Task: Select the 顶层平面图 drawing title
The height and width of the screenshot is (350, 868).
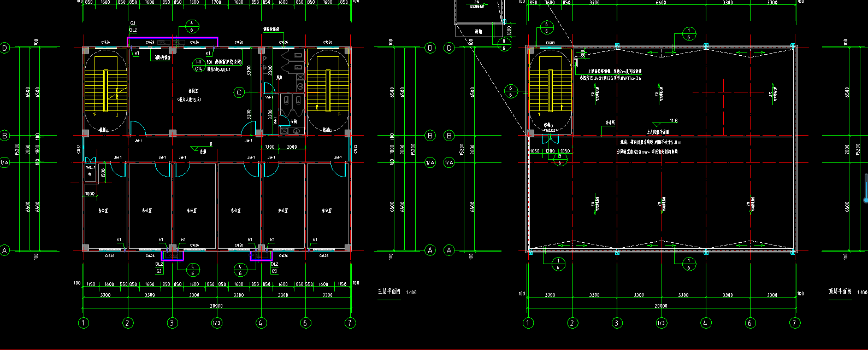Action: (840, 292)
